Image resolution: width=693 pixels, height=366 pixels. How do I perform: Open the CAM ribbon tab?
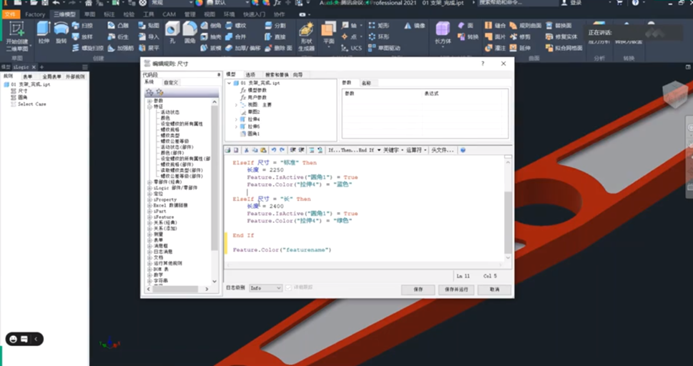coord(169,14)
